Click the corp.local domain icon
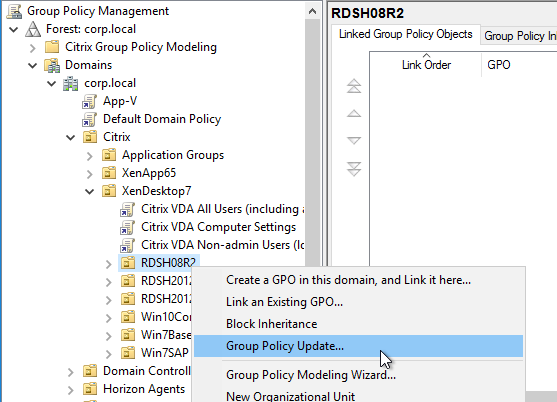This screenshot has width=557, height=402. 71,83
